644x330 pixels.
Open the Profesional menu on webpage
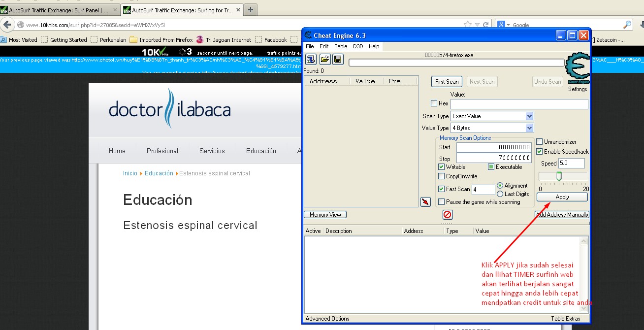tap(162, 151)
